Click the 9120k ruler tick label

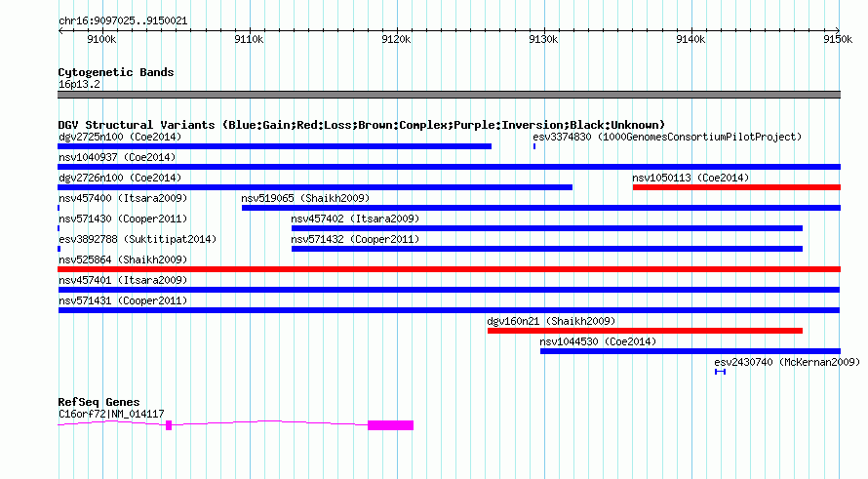point(396,39)
